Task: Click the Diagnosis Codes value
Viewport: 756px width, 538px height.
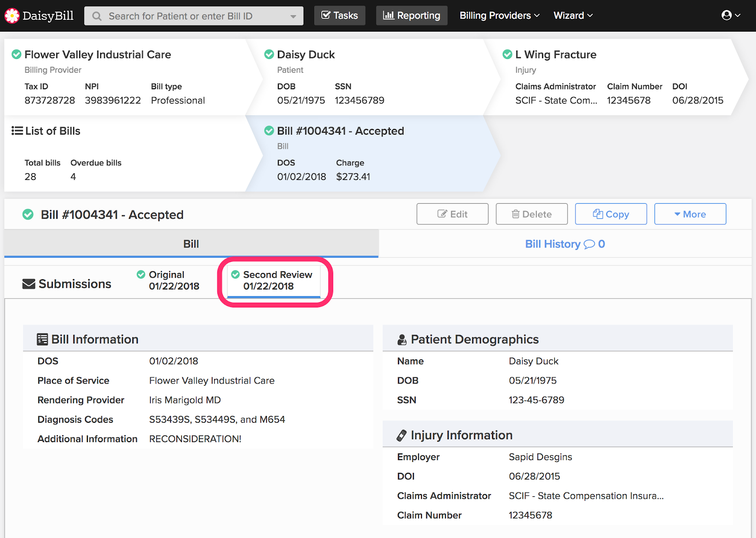Action: tap(217, 419)
